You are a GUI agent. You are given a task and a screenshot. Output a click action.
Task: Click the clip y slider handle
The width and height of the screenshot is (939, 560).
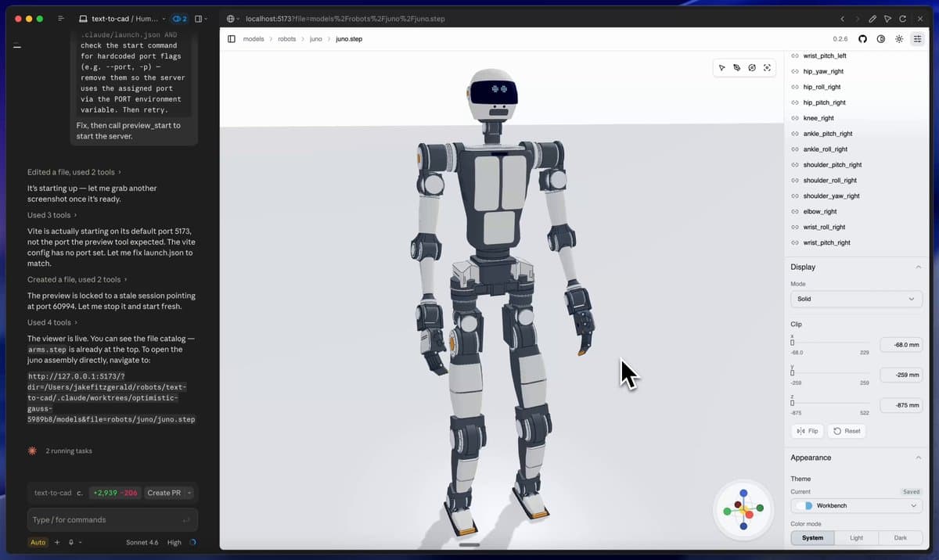793,373
